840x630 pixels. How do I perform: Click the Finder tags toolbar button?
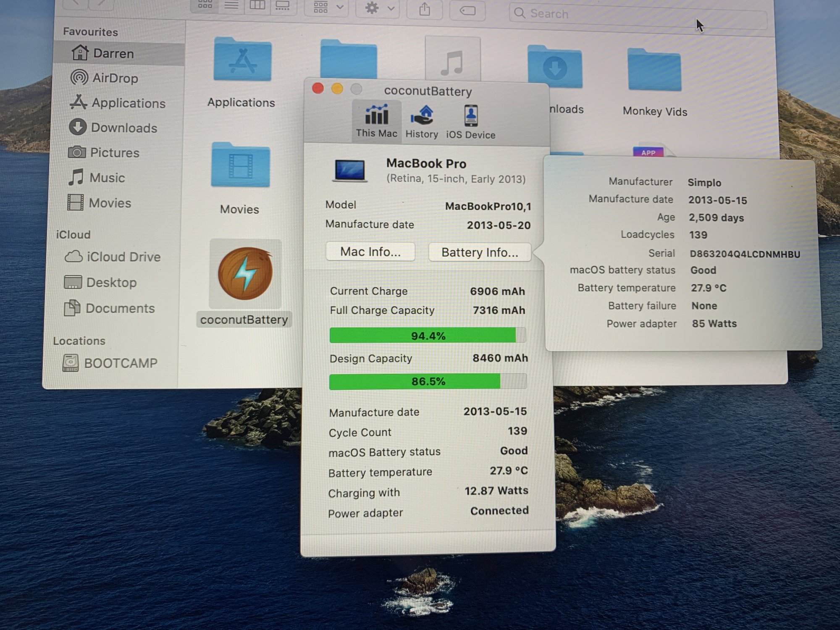coord(467,10)
